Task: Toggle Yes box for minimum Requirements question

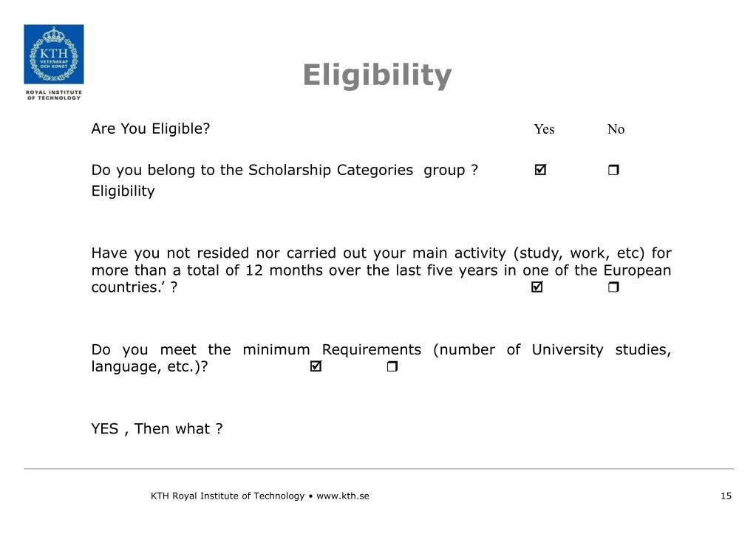Action: click(x=316, y=366)
